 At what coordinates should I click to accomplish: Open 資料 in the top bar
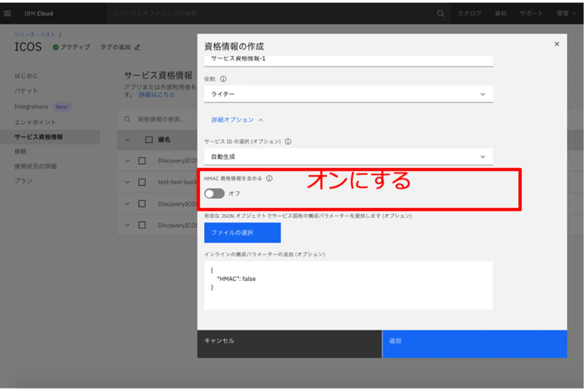(x=501, y=14)
